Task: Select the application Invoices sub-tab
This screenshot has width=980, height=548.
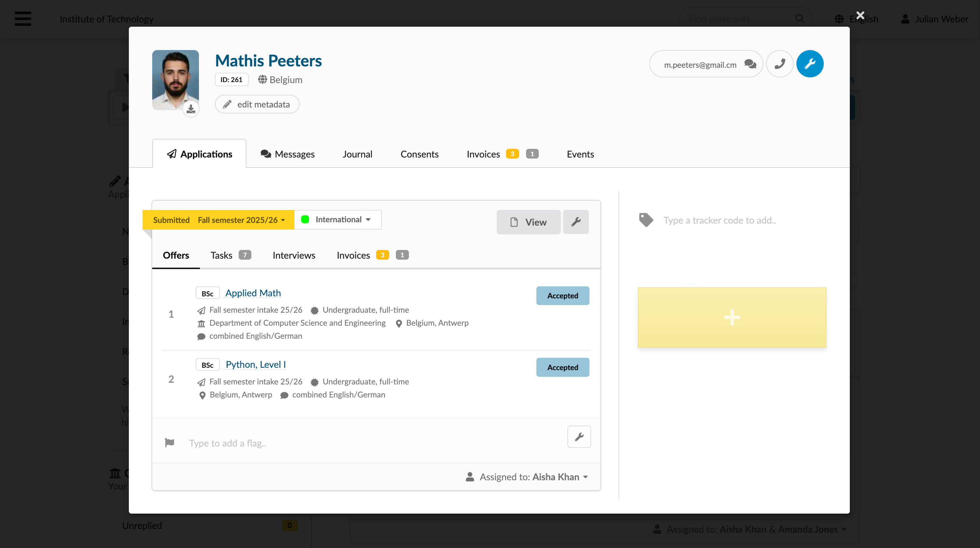Action: point(373,255)
